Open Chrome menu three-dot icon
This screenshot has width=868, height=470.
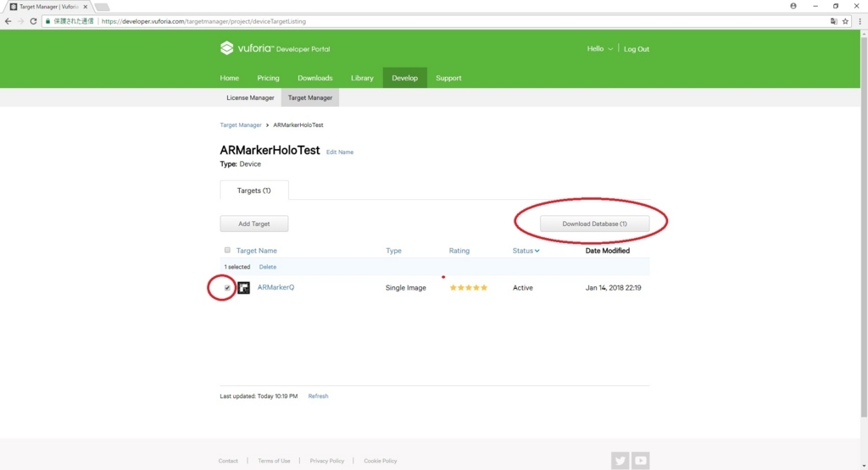[860, 21]
